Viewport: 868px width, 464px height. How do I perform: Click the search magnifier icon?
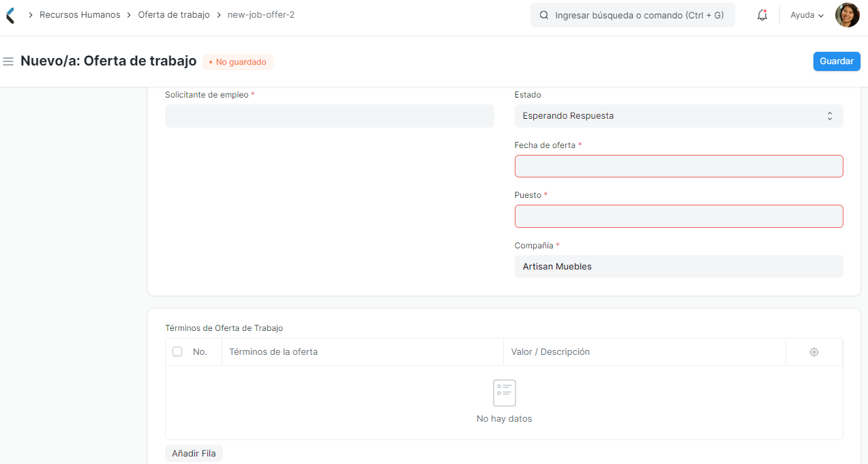point(543,15)
